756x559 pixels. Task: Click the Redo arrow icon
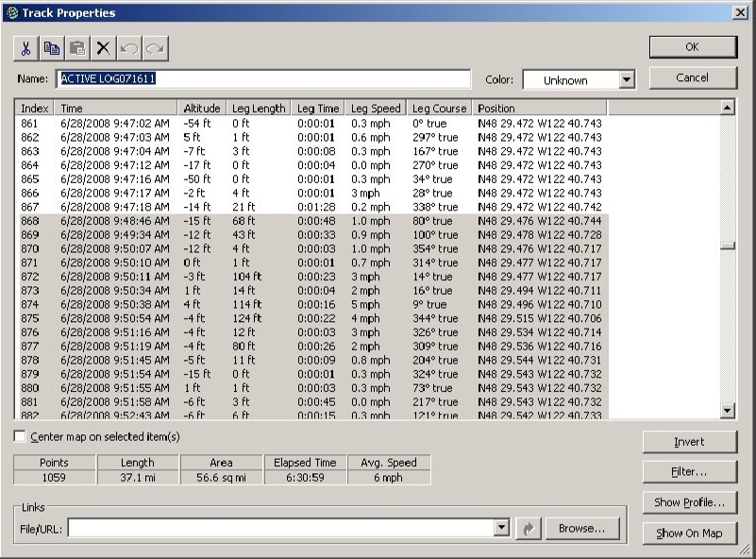[155, 48]
